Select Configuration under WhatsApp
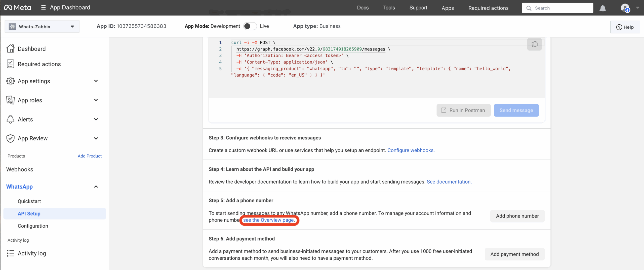 click(33, 226)
